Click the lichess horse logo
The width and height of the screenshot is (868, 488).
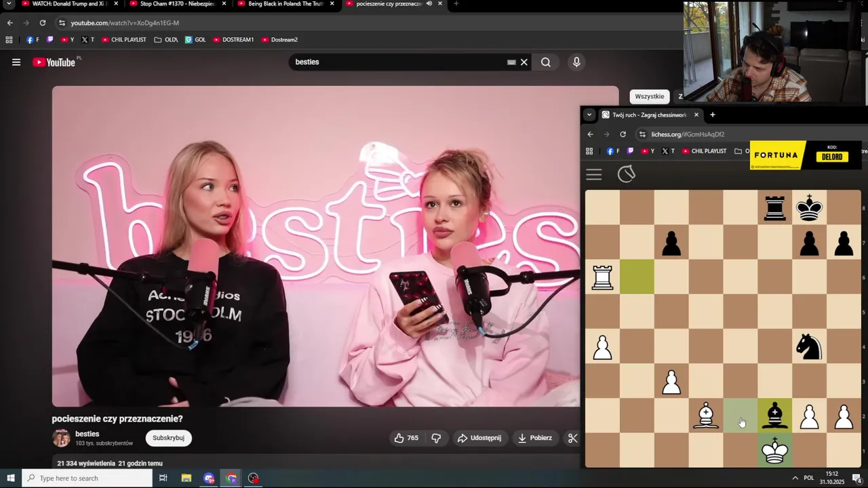pos(627,174)
